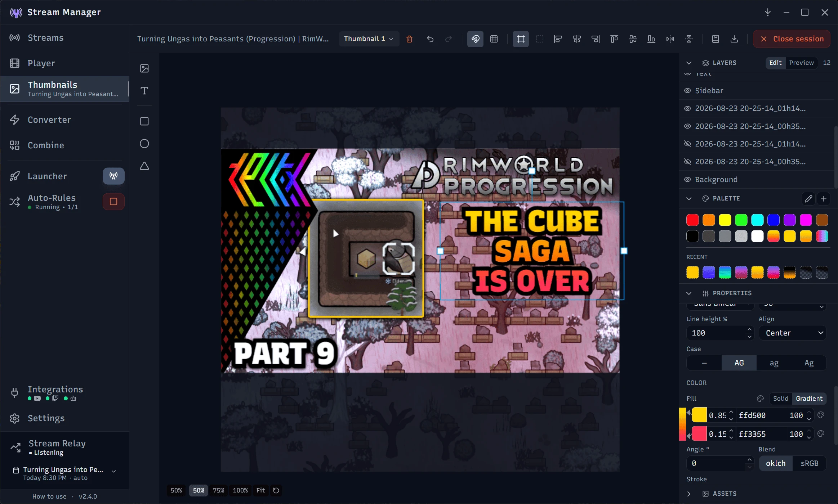This screenshot has height=504, width=838.
Task: Open the Streams page
Action: (x=65, y=38)
